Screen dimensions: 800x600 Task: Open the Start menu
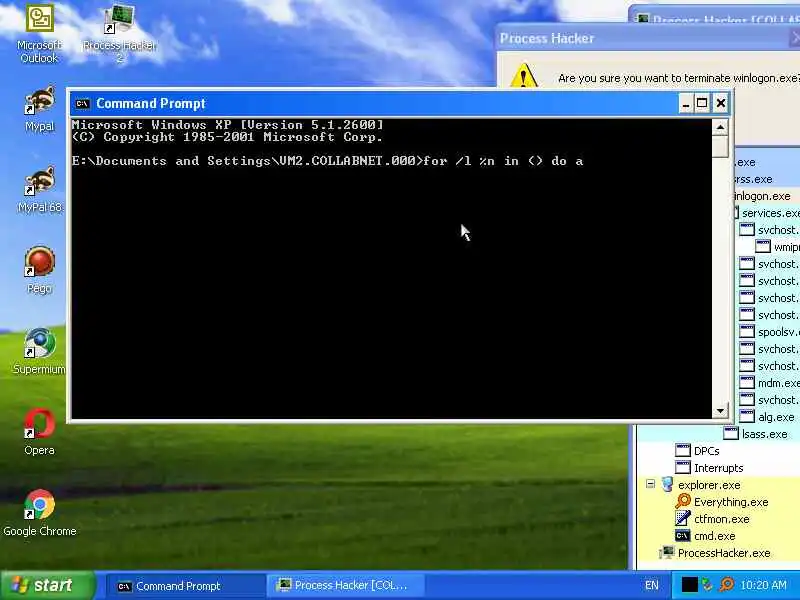click(x=47, y=585)
